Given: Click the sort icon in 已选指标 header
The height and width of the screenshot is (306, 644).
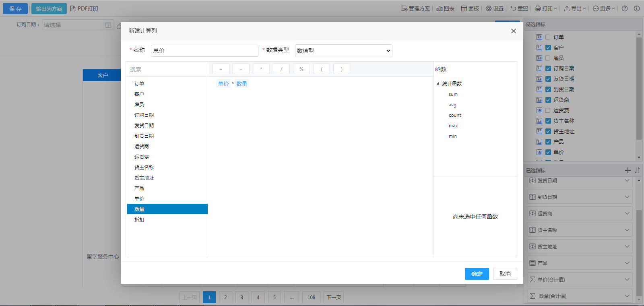Looking at the screenshot, I should 637,170.
